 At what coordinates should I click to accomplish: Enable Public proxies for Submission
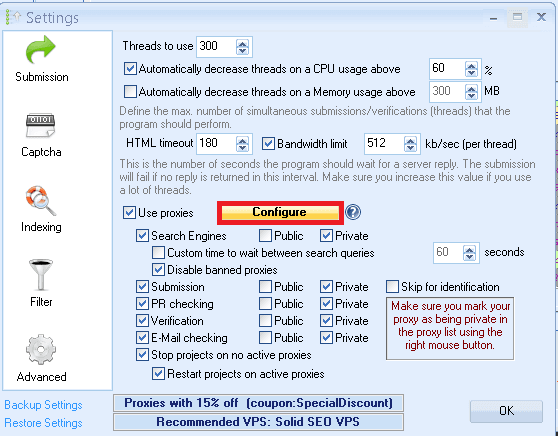tap(265, 287)
